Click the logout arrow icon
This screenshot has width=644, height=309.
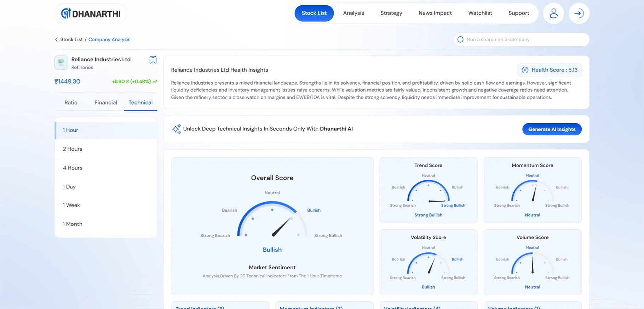pos(579,13)
